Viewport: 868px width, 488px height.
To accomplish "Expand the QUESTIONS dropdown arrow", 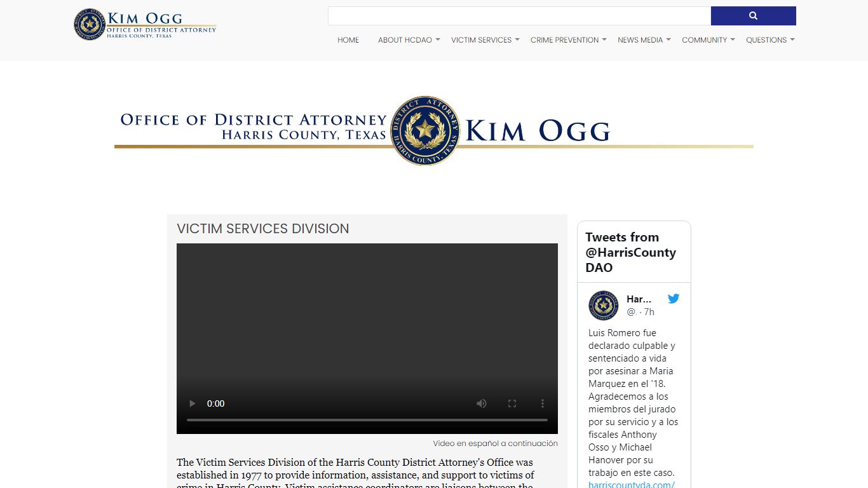I will 792,40.
